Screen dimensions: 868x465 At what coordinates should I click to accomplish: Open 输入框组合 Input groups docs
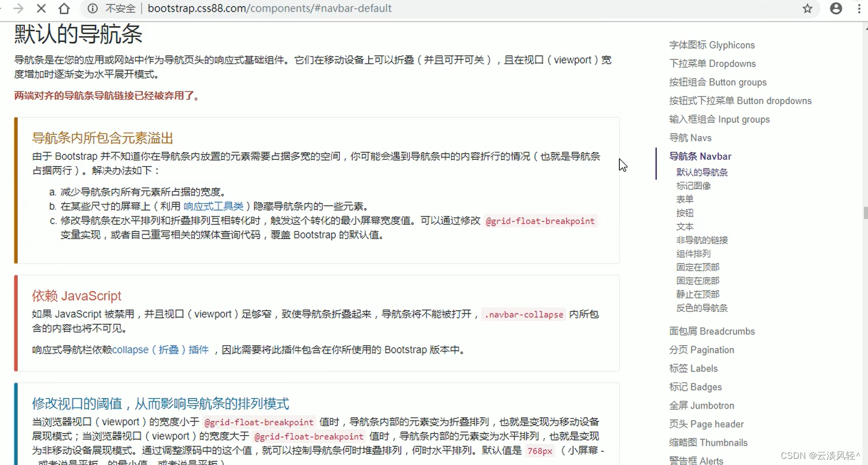719,119
